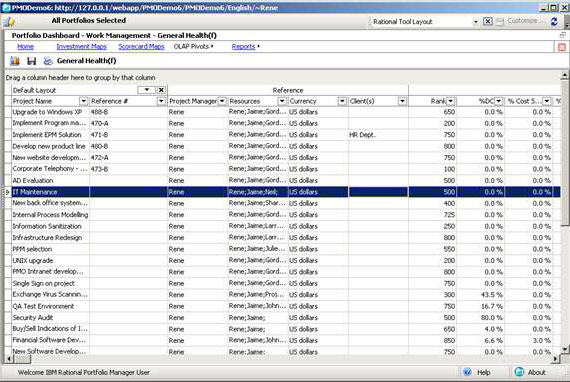Open the OLAP Pivots menu
The image size is (570, 382).
point(193,47)
